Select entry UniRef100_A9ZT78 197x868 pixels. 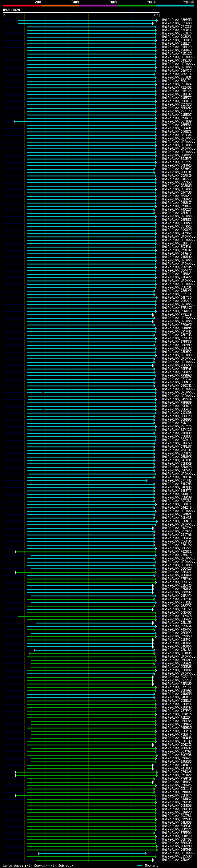pos(177,111)
